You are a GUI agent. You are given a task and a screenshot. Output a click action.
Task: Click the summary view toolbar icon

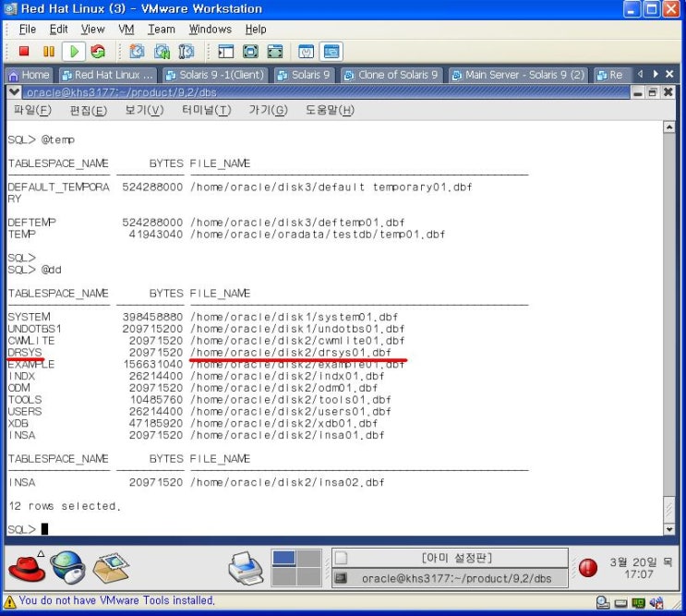306,52
